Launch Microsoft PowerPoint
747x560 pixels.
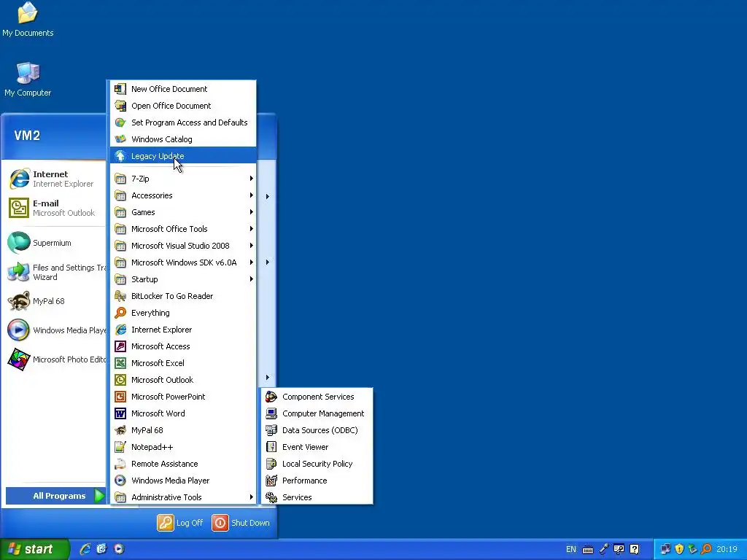pos(183,397)
